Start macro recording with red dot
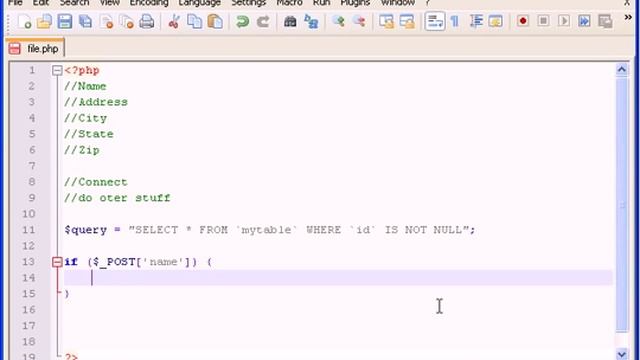The height and width of the screenshot is (360, 640). coord(523,21)
